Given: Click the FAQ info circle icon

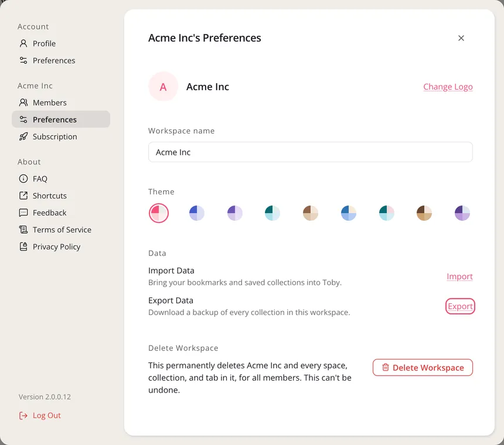Looking at the screenshot, I should (x=23, y=179).
